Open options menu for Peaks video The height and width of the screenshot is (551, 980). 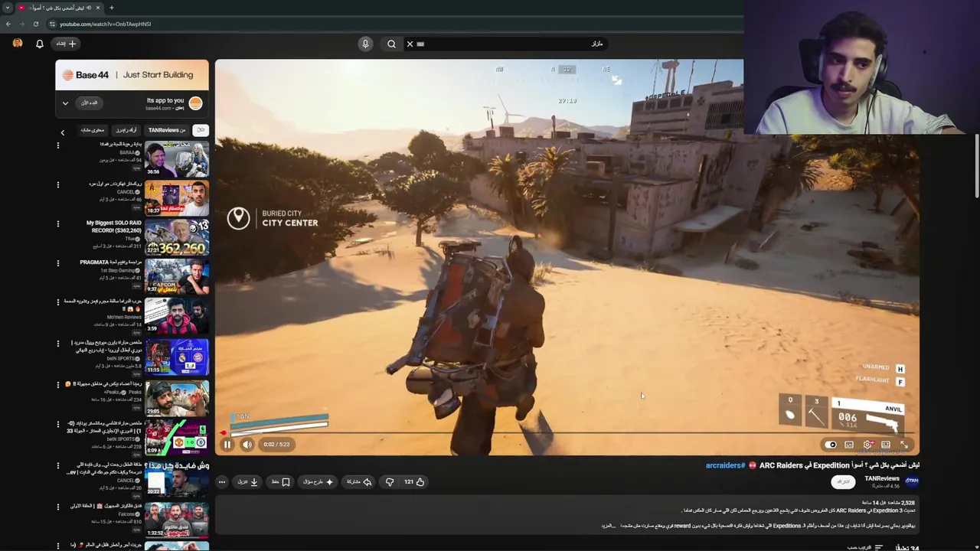pos(58,384)
